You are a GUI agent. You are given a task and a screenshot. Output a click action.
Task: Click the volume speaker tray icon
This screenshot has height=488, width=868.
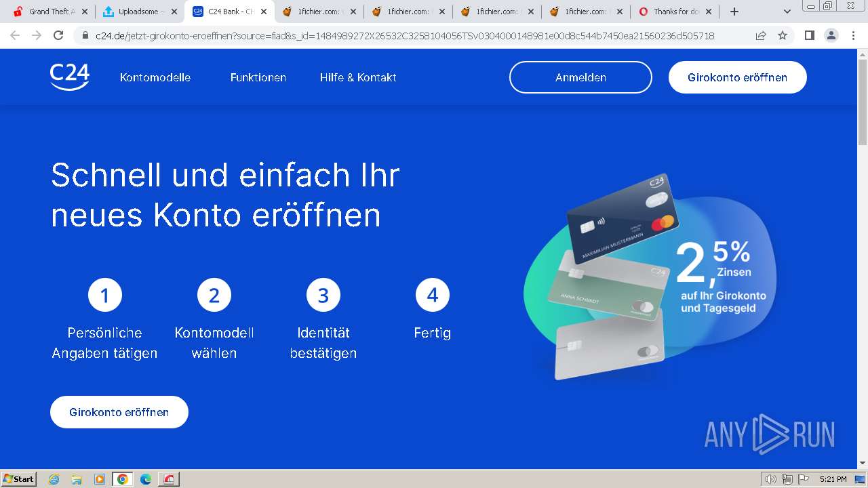point(771,479)
